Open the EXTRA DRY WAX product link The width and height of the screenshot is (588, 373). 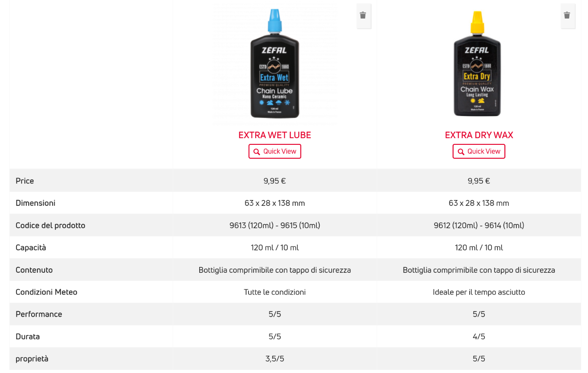coord(479,135)
